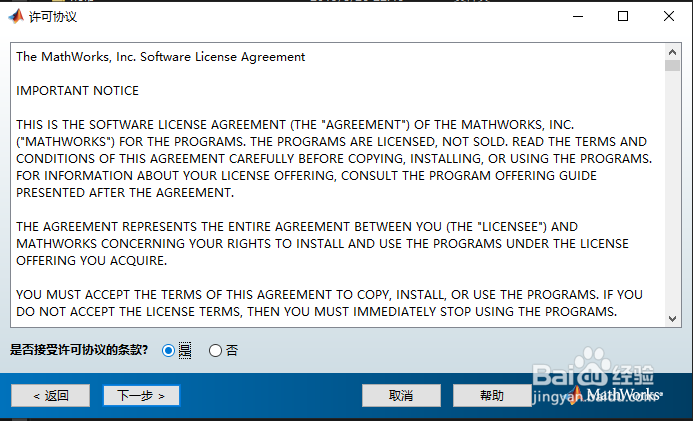Select 否 to decline the license terms
The width and height of the screenshot is (693, 421).
pyautogui.click(x=215, y=350)
